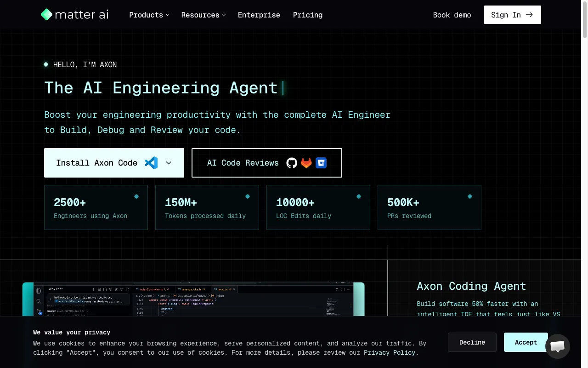Image resolution: width=588 pixels, height=368 pixels.
Task: Click the VS Code icon
Action: pos(151,163)
